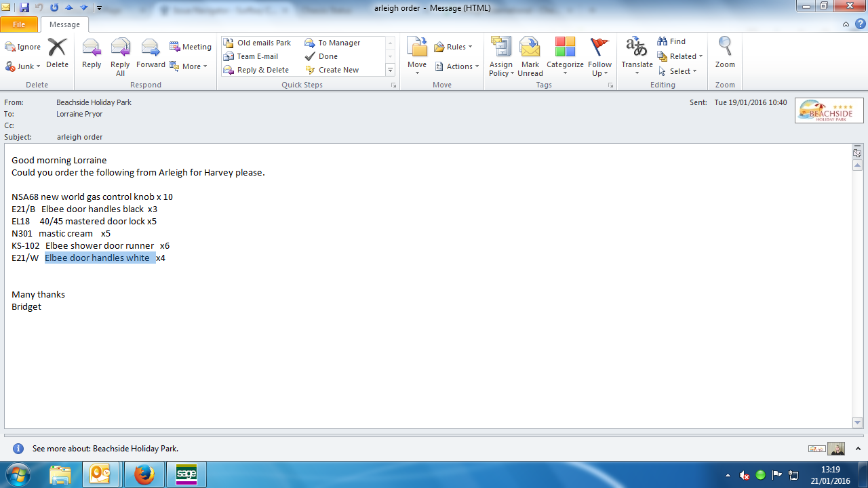Run the To Manager quick step

[333, 43]
